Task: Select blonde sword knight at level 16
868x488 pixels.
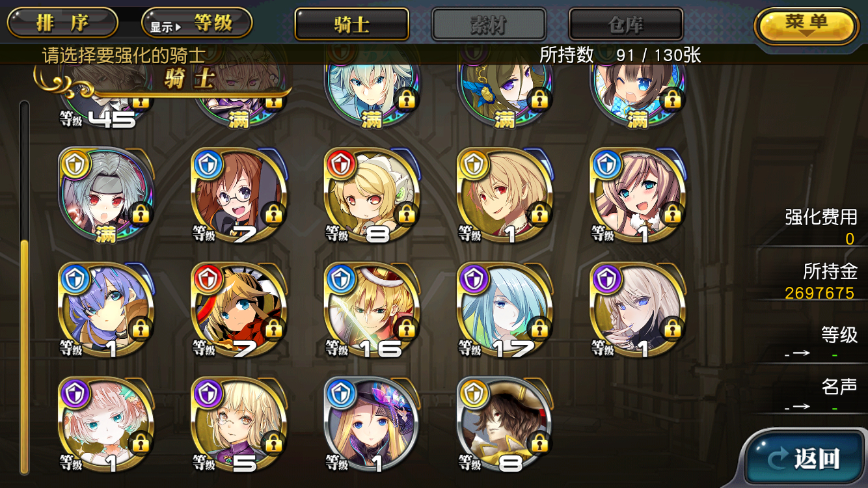Action: (x=372, y=310)
